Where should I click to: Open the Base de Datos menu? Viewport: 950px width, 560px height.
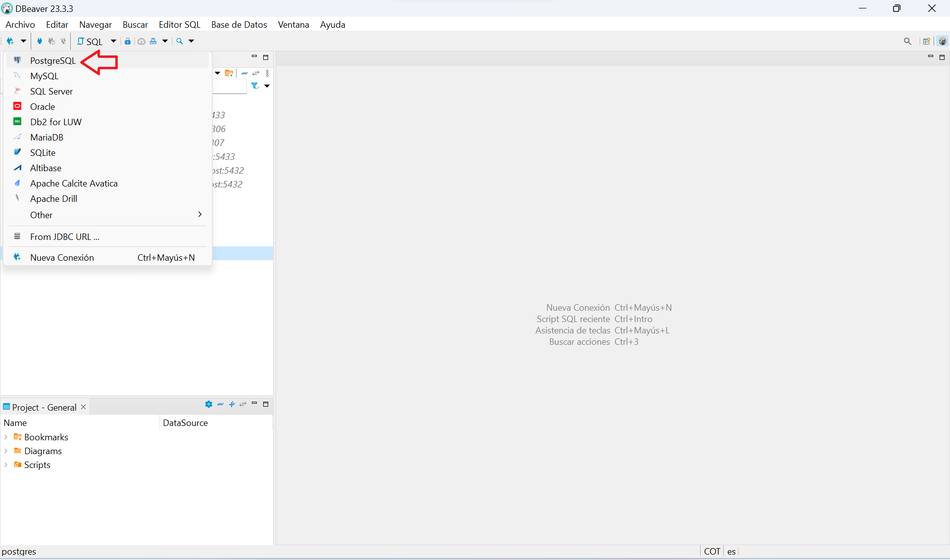[x=239, y=24]
